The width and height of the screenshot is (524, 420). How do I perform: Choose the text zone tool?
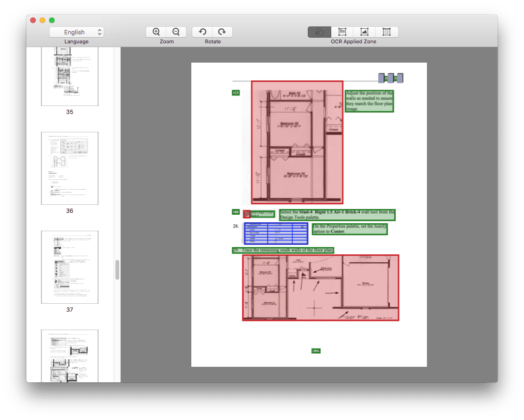342,32
